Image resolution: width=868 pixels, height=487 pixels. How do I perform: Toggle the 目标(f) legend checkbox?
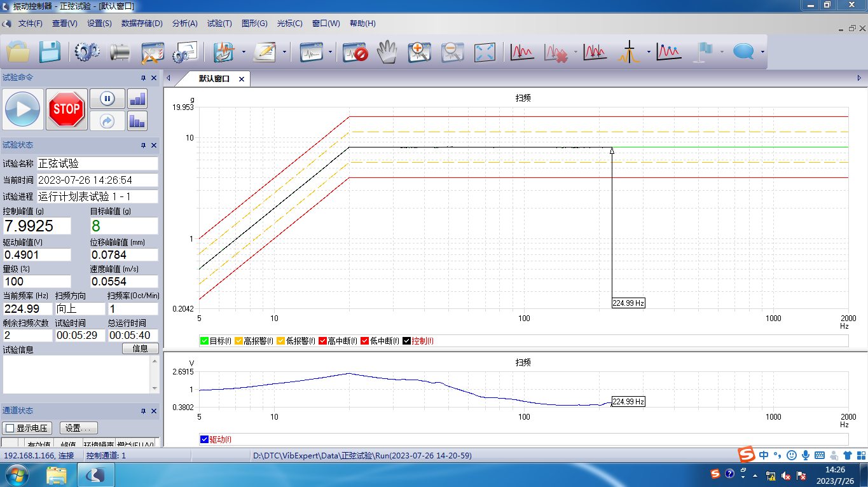point(204,341)
